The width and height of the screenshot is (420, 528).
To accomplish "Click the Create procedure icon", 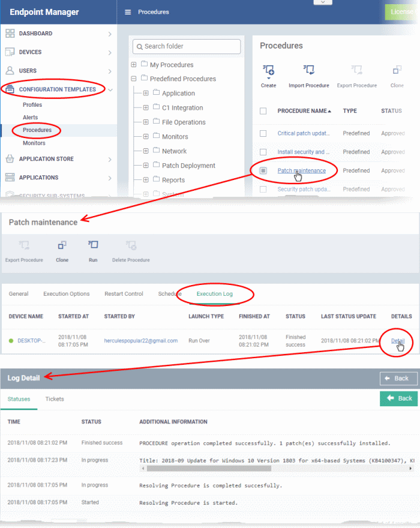I will [x=268, y=70].
